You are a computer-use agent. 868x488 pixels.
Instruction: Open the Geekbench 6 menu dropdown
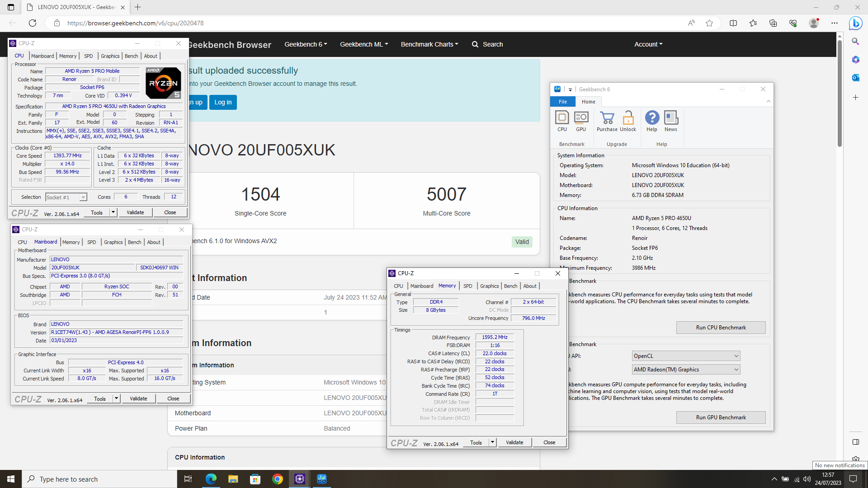click(306, 44)
